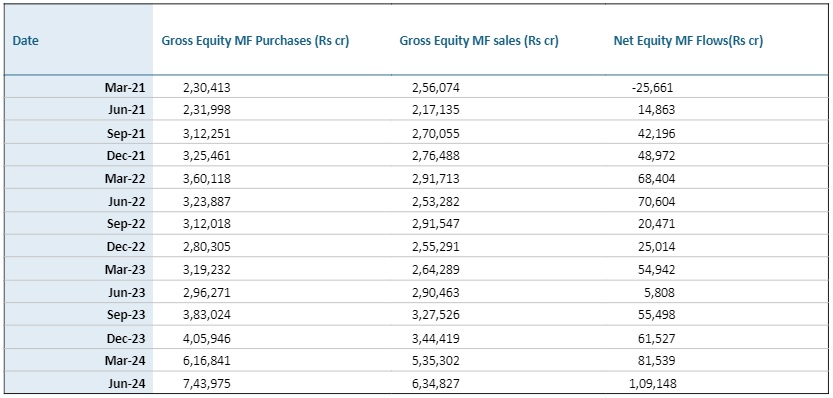Click purchases value 3,60,118
833x398 pixels.
click(x=207, y=179)
